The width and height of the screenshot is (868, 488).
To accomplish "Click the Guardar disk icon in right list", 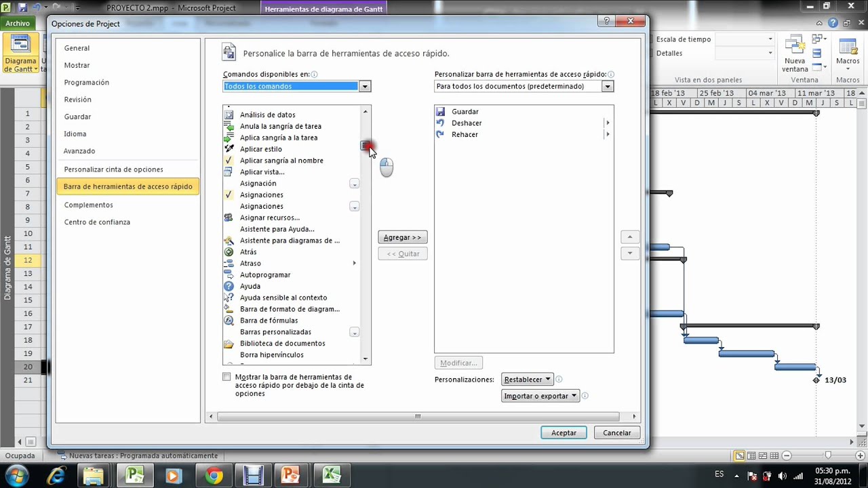I will (440, 112).
